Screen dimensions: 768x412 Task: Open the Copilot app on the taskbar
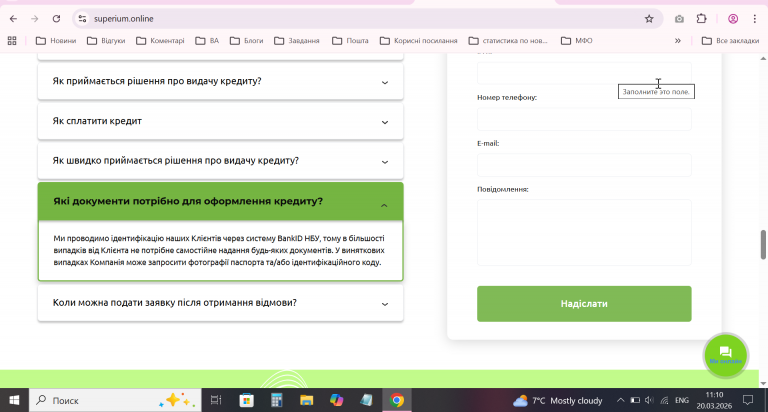[336, 400]
